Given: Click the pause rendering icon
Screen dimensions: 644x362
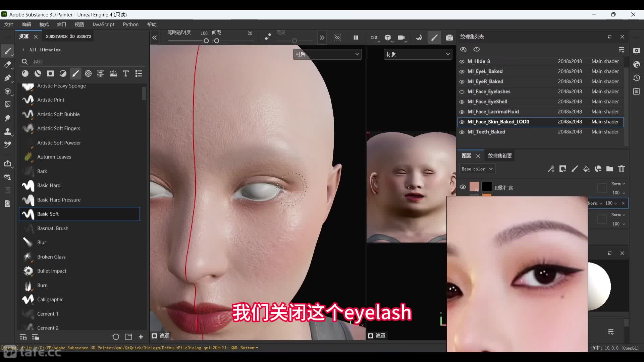Looking at the screenshot, I should (356, 38).
